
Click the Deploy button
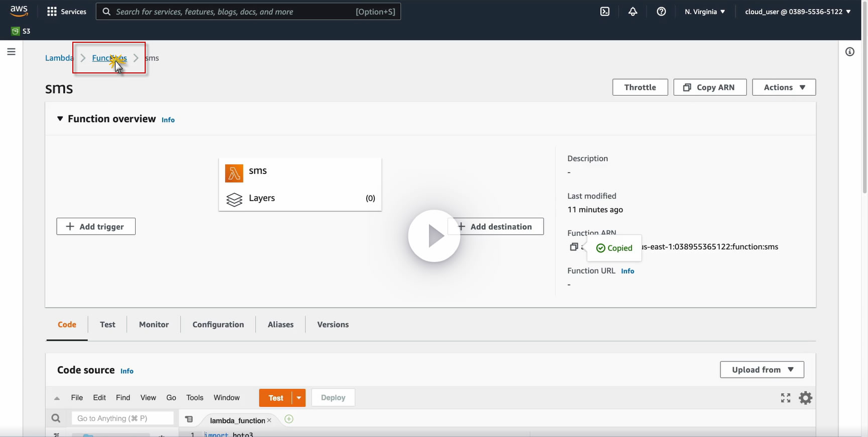pos(333,398)
